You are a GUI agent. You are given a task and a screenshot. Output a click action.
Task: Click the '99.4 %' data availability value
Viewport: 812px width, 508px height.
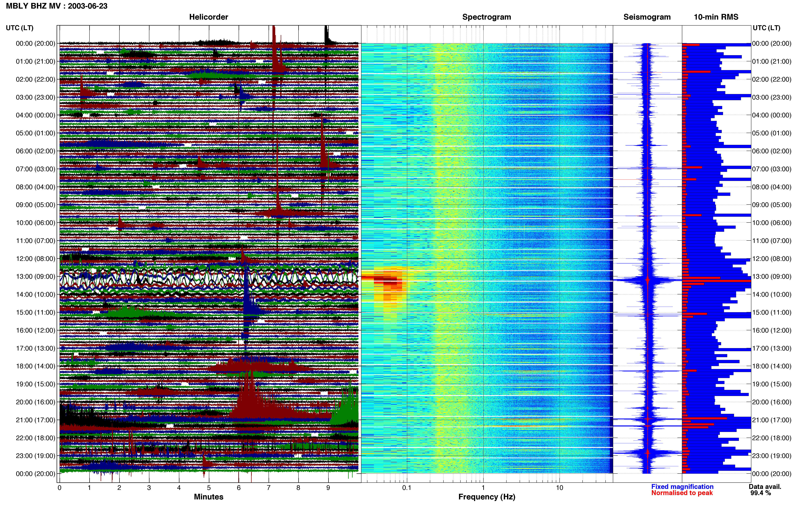761,493
